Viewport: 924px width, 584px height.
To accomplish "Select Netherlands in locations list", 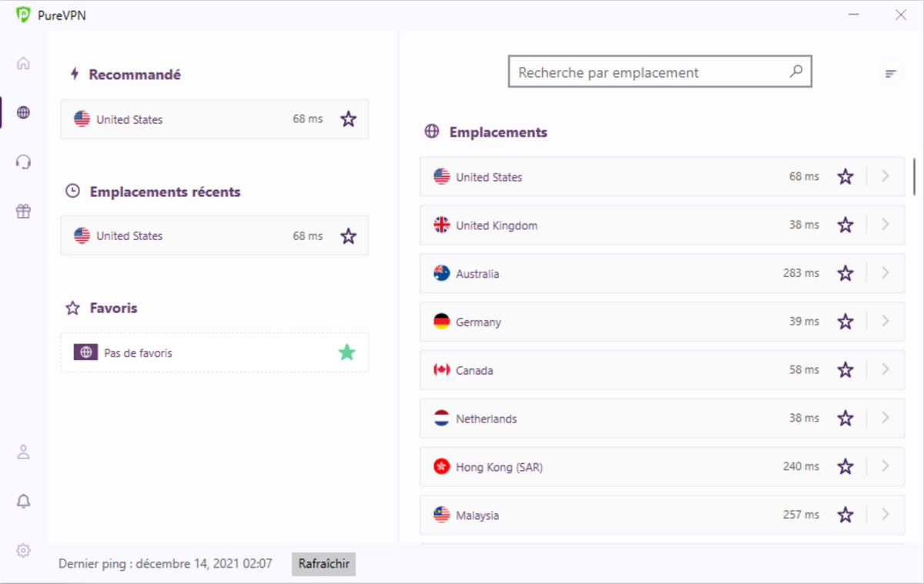I will 662,419.
